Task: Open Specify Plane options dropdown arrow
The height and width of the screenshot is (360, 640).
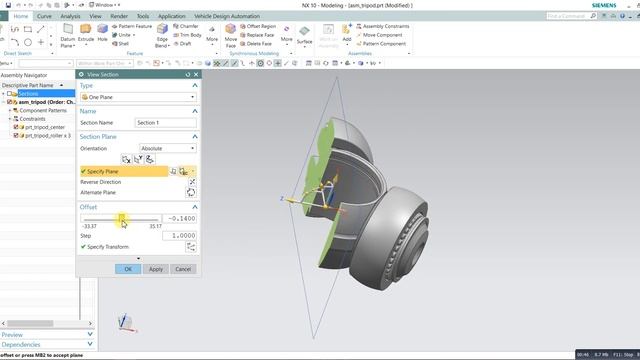Action: coord(193,171)
